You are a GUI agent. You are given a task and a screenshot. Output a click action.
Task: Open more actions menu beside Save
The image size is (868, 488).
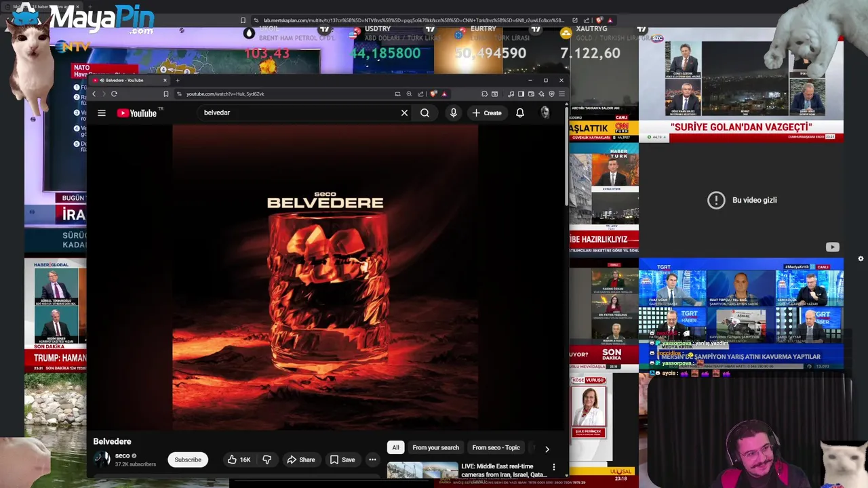point(372,460)
